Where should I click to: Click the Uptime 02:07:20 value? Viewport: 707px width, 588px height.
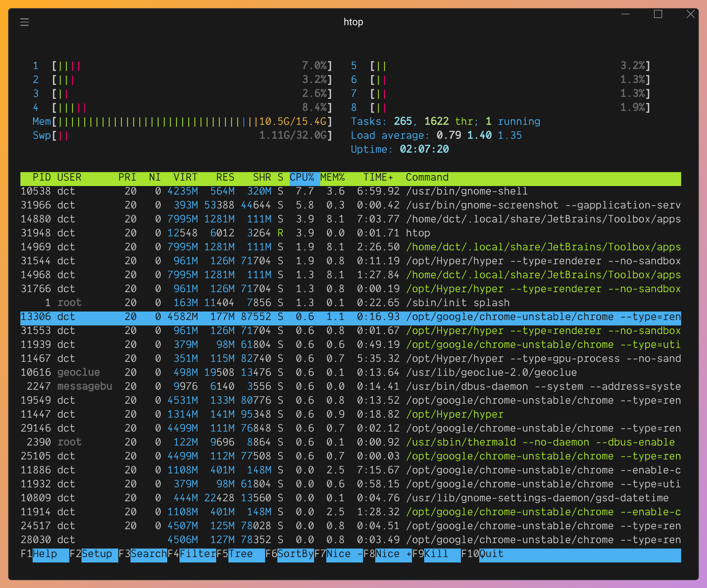pyautogui.click(x=424, y=149)
